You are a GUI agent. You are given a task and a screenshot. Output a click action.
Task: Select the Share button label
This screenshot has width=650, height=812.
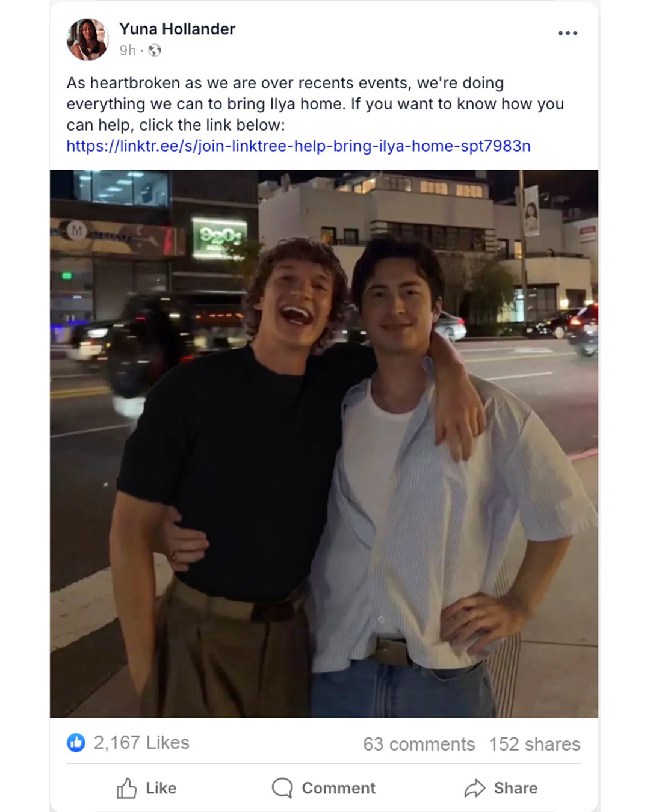pos(516,788)
